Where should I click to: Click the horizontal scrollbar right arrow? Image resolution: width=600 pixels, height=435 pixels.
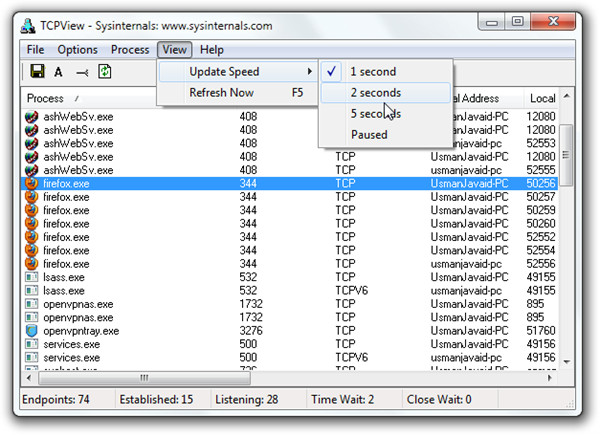[549, 378]
